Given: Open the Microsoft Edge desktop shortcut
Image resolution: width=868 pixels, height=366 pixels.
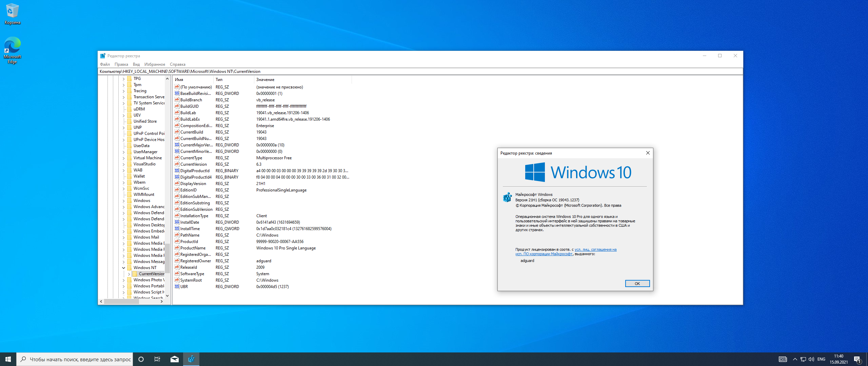Looking at the screenshot, I should [x=12, y=50].
